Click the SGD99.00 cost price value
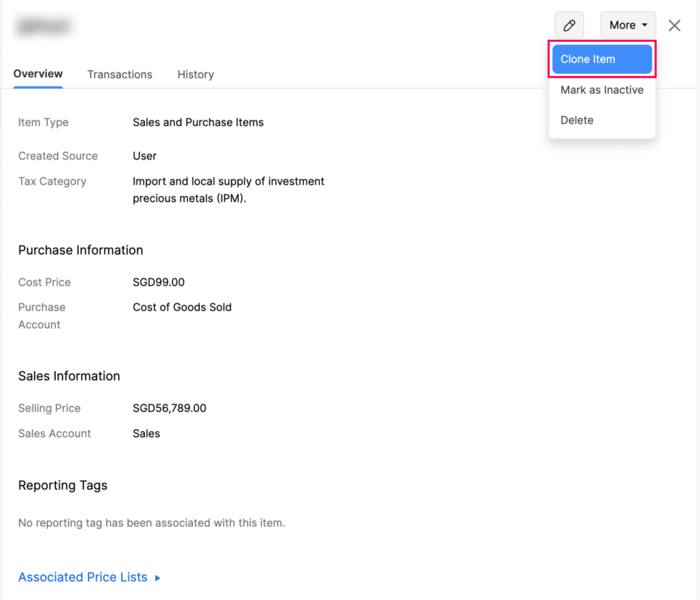The image size is (700, 600). tap(158, 282)
